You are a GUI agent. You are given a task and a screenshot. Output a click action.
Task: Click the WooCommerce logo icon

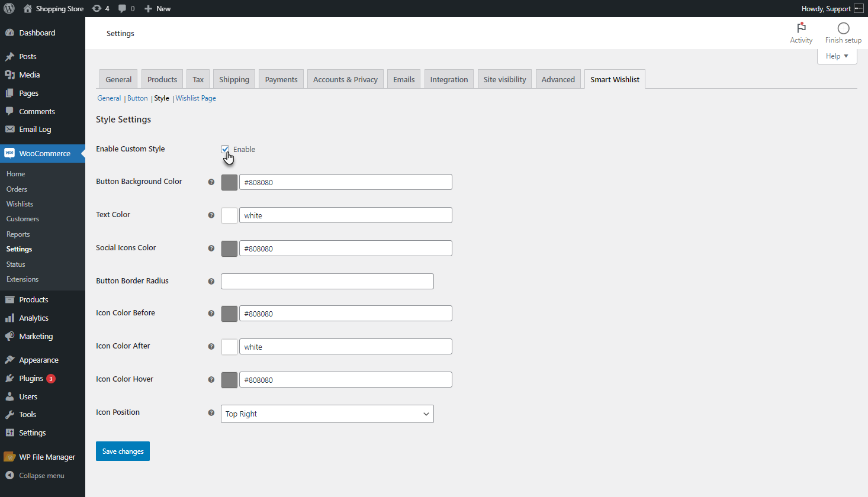coord(9,153)
